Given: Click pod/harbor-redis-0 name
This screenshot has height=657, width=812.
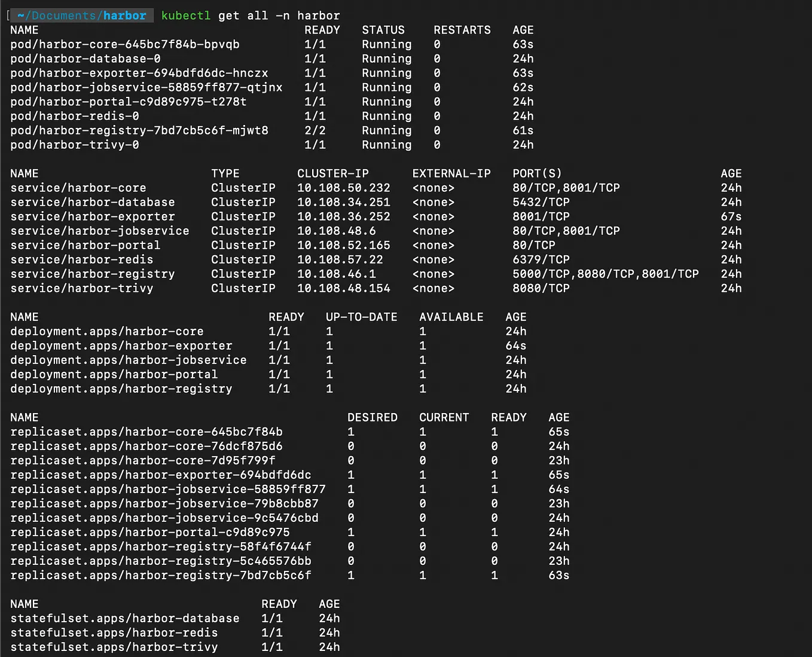Looking at the screenshot, I should point(75,116).
